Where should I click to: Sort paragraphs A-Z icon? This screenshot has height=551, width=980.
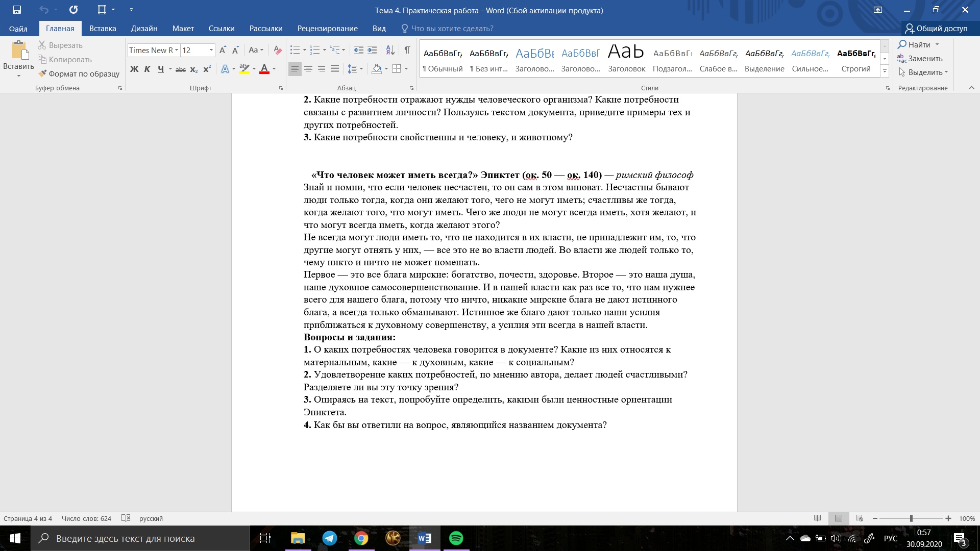click(390, 50)
